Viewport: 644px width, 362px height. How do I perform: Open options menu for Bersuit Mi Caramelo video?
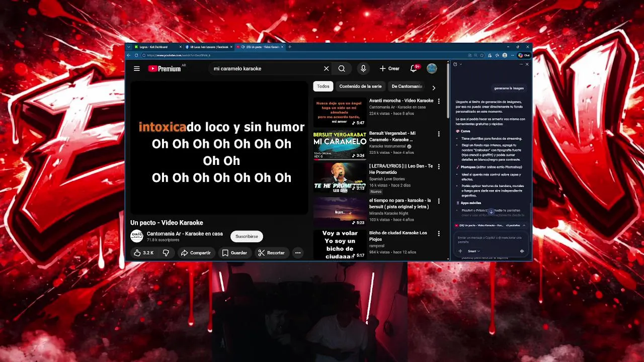(x=439, y=134)
